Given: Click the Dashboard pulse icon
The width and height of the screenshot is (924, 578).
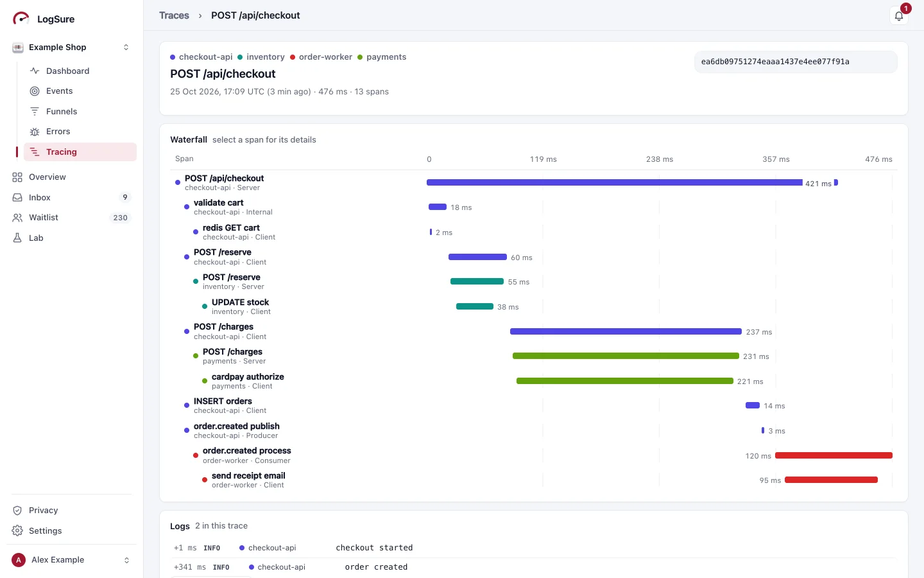Looking at the screenshot, I should 35,71.
